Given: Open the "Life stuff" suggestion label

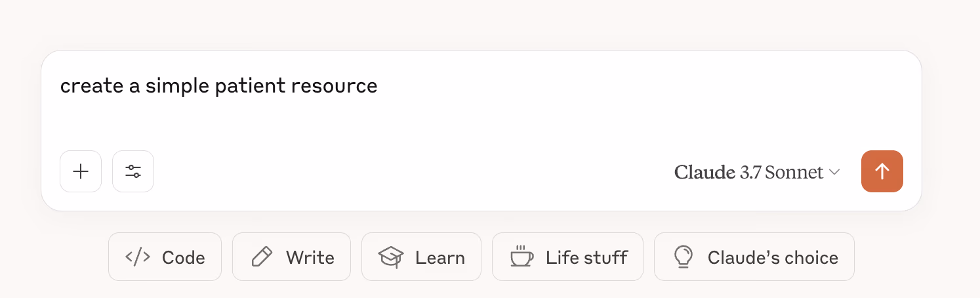Looking at the screenshot, I should pyautogui.click(x=586, y=258).
